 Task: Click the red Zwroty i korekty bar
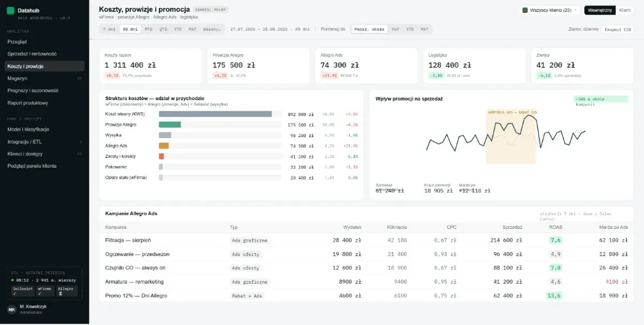coord(161,156)
